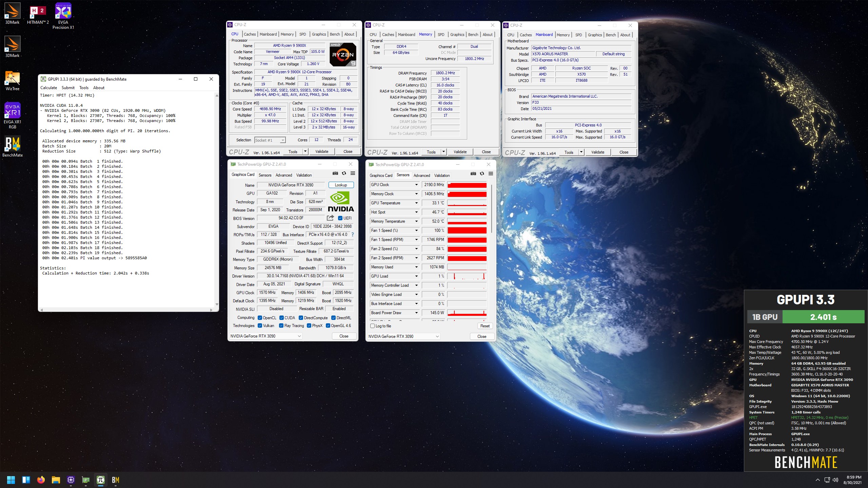
Task: Open the WizTree desktop shortcut
Action: [12, 81]
